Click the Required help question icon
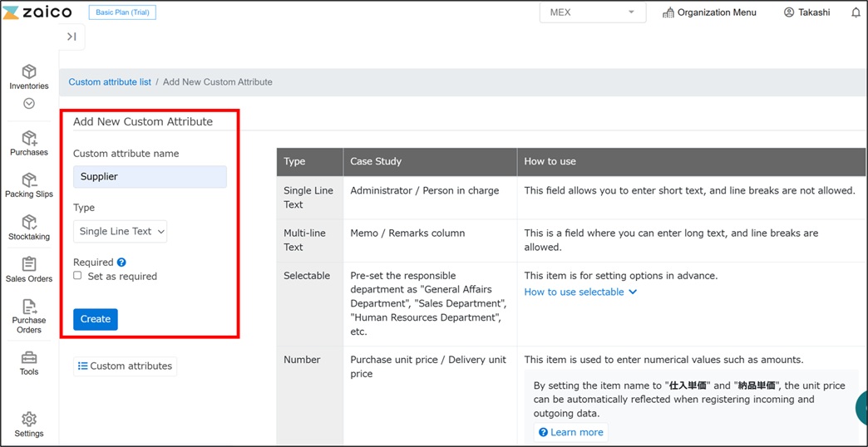This screenshot has width=868, height=447. [121, 263]
